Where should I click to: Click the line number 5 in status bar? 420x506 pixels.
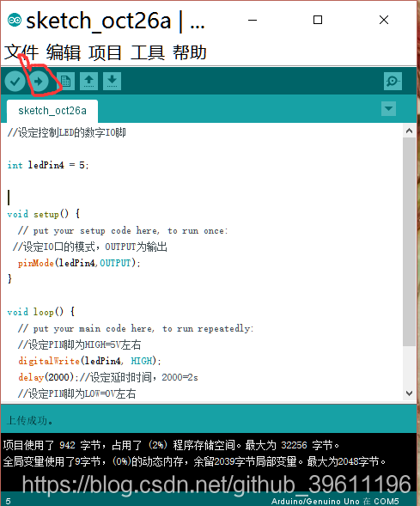tap(8, 501)
